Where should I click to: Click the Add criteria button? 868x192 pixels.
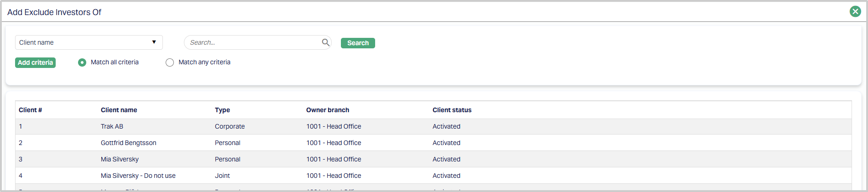click(35, 62)
